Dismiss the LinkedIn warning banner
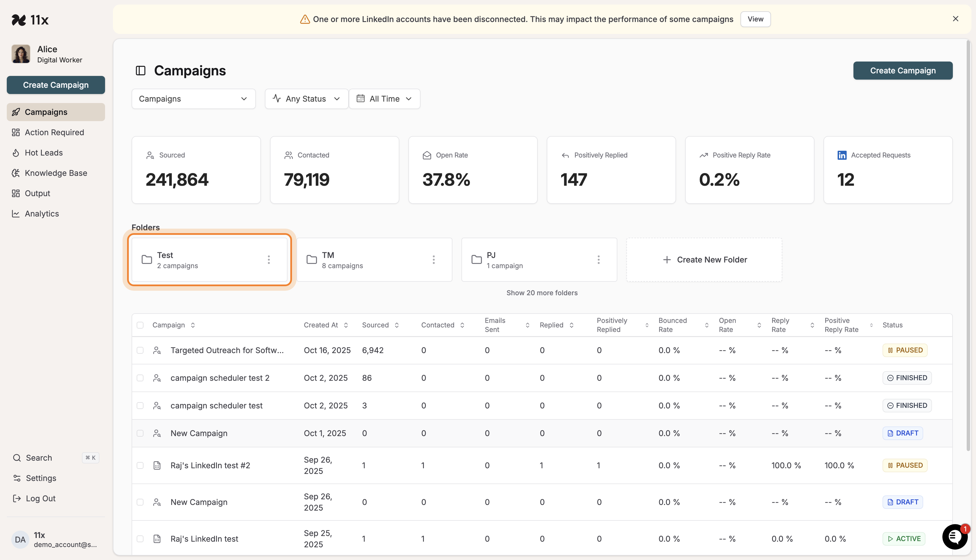 (955, 19)
